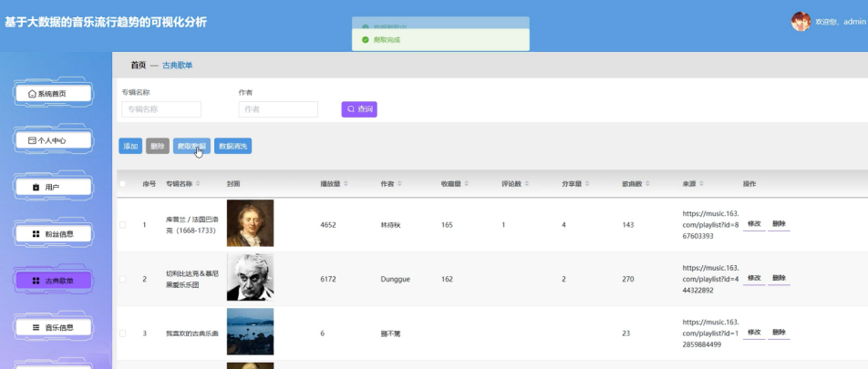Click the 欢迎您, admin text
The width and height of the screenshot is (868, 369).
tap(841, 22)
